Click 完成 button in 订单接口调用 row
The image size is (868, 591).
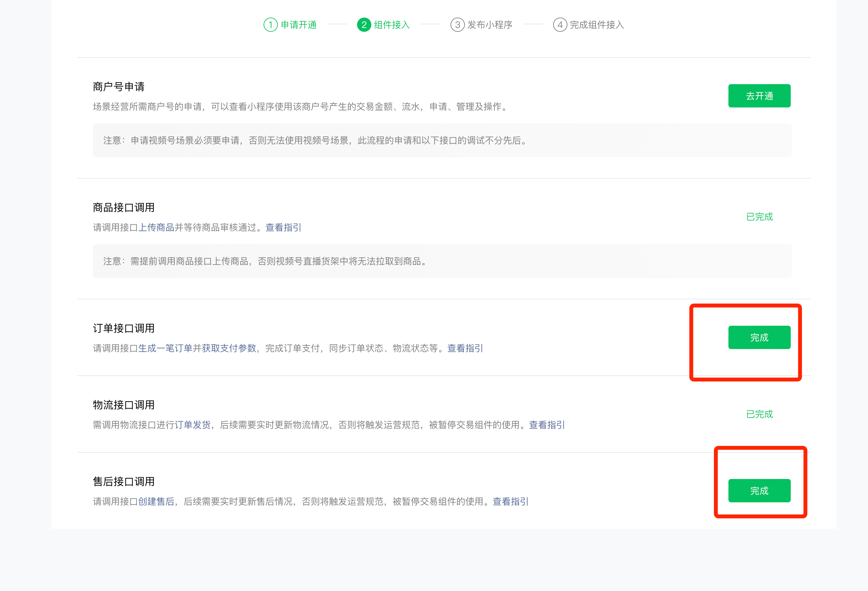click(759, 337)
